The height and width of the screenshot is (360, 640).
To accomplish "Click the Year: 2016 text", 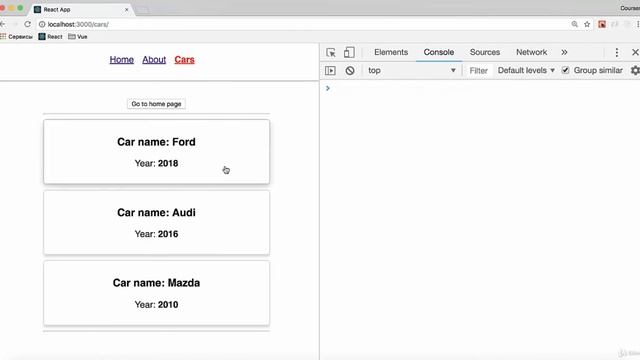I will pyautogui.click(x=156, y=234).
